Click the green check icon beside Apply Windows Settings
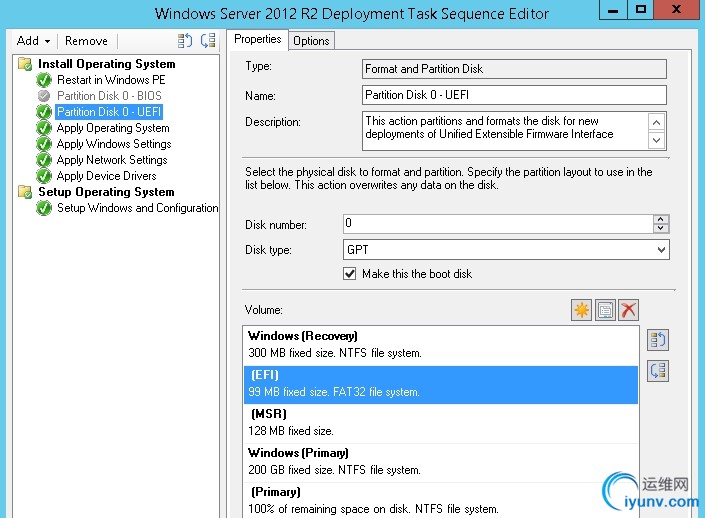The height and width of the screenshot is (518, 705). (x=44, y=144)
